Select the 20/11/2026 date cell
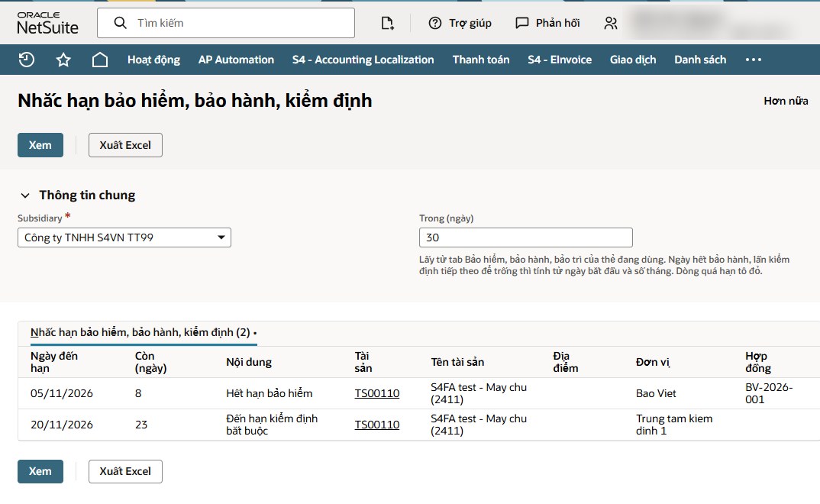Screen dimensions: 820x504 pos(62,425)
